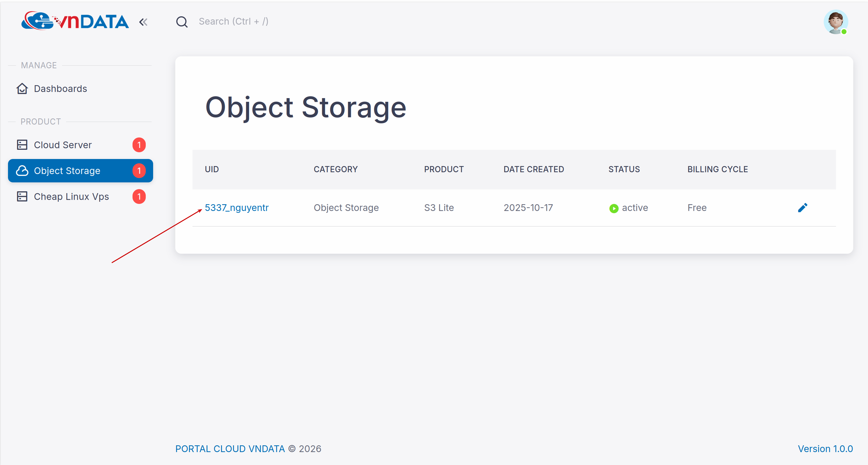Open Cloud Server menu item
This screenshot has width=868, height=465.
click(x=63, y=145)
